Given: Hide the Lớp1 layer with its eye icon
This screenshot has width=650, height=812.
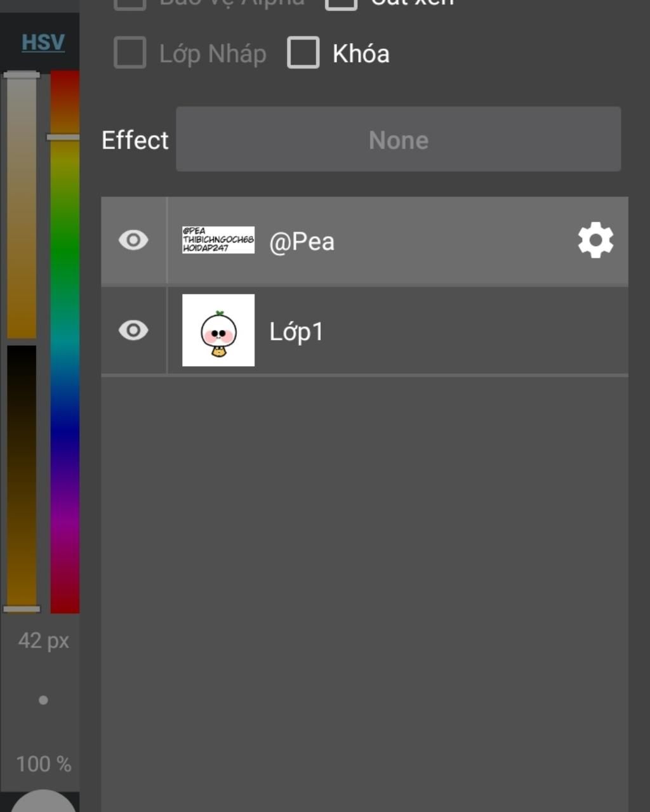Looking at the screenshot, I should (x=133, y=331).
